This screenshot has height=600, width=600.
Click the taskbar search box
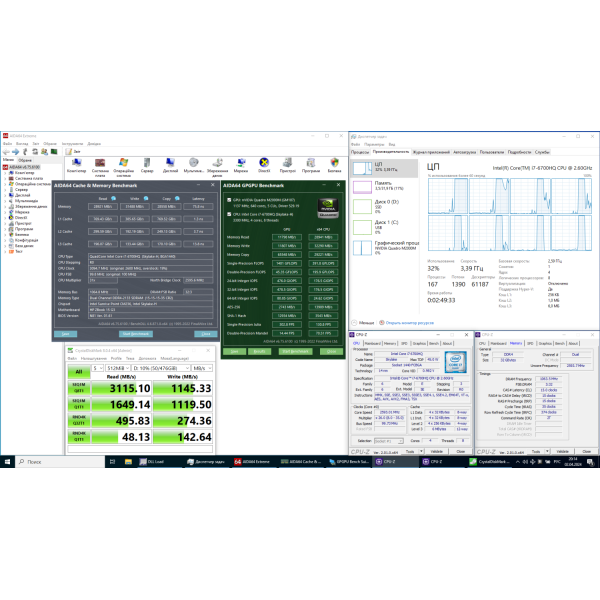coord(60,462)
